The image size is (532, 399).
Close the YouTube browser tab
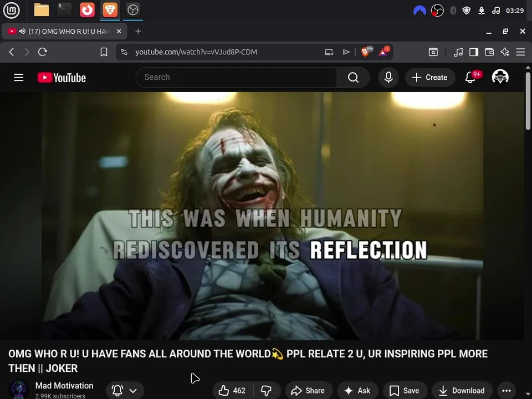(119, 31)
